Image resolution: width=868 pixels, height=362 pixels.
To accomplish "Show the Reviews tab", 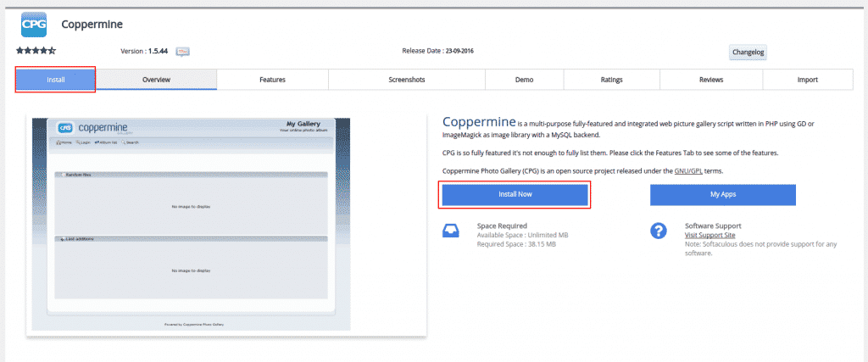I will [x=711, y=80].
